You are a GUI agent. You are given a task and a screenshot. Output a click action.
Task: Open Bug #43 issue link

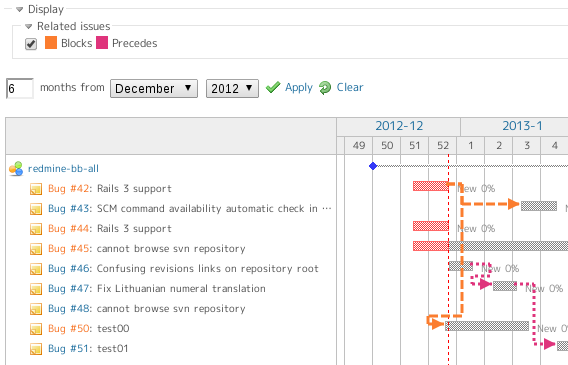point(69,209)
